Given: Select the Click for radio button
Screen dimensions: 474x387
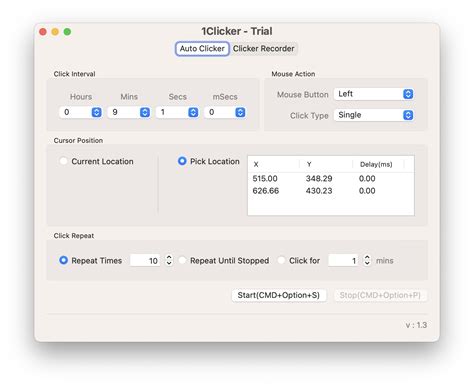Looking at the screenshot, I should tap(281, 260).
